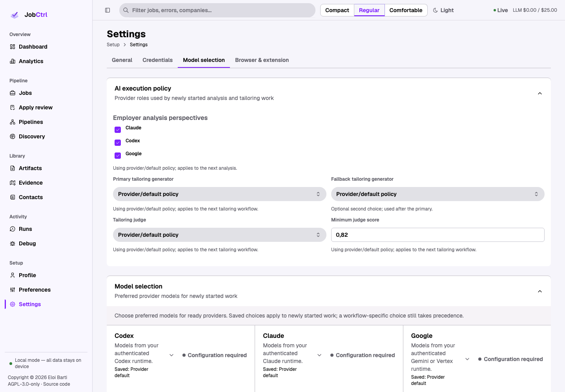Focus the Filter jobs search field
Viewport: 565px width, 392px height.
point(217,10)
